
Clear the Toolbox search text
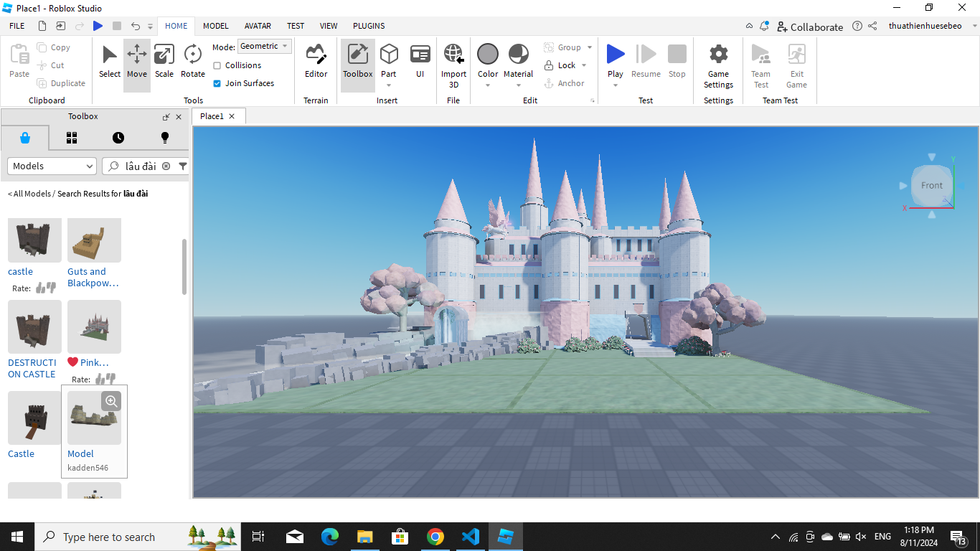166,166
